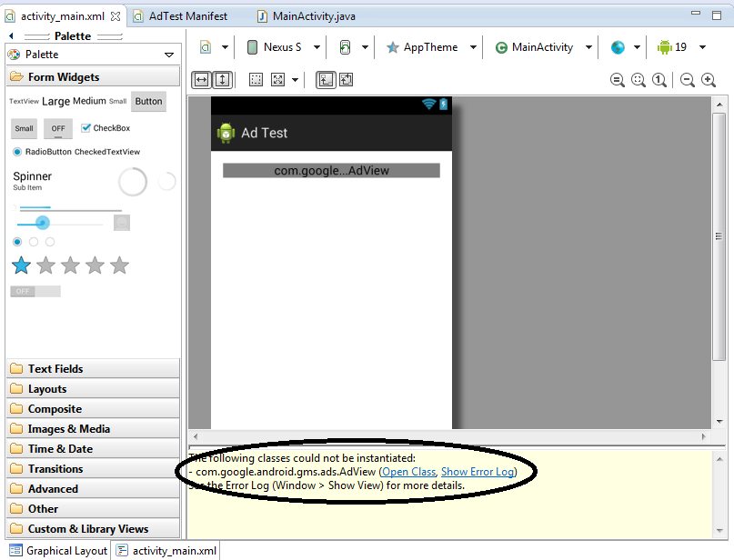Maximize the editor area
This screenshot has height=560, width=734.
(717, 15)
